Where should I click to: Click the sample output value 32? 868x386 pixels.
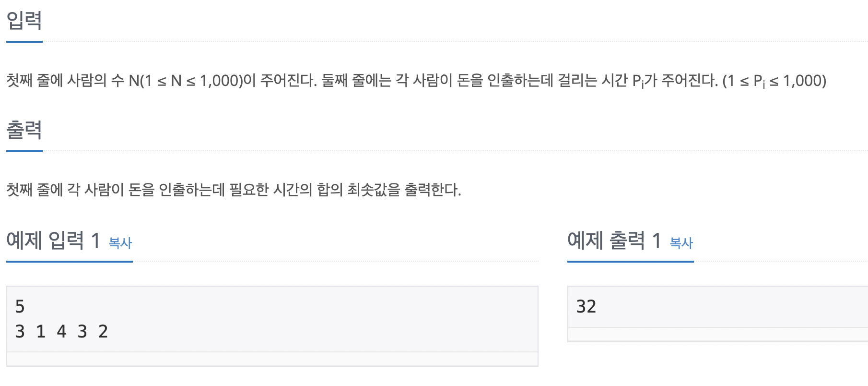(x=586, y=306)
